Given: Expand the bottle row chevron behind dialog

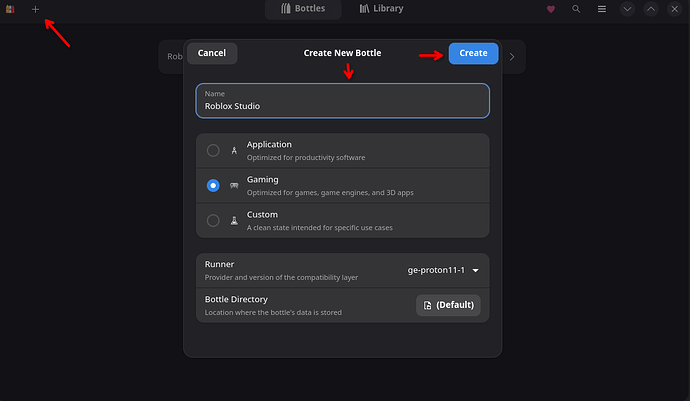Looking at the screenshot, I should pos(512,57).
